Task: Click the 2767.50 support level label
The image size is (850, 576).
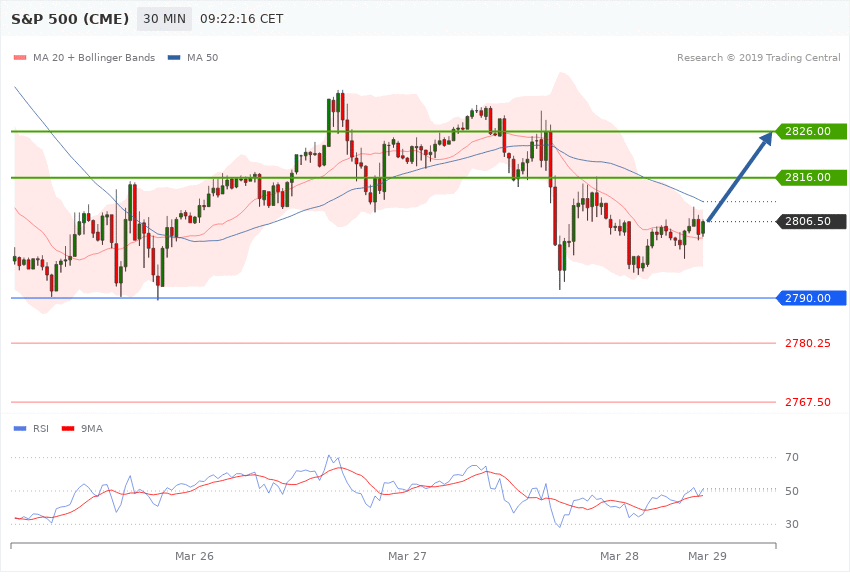Action: point(808,402)
